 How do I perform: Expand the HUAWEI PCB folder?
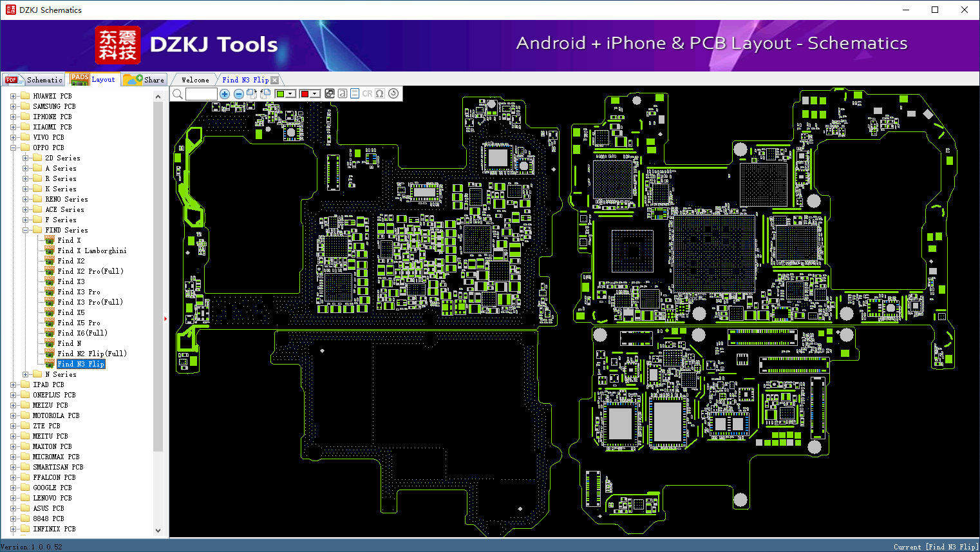13,96
